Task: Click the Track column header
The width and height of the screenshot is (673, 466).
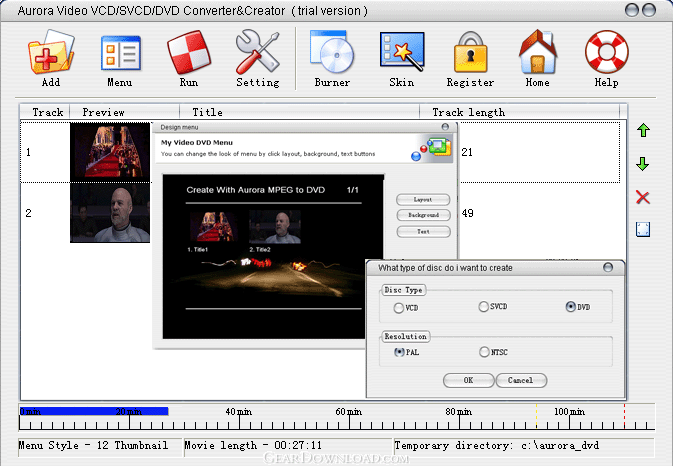Action: coord(45,112)
